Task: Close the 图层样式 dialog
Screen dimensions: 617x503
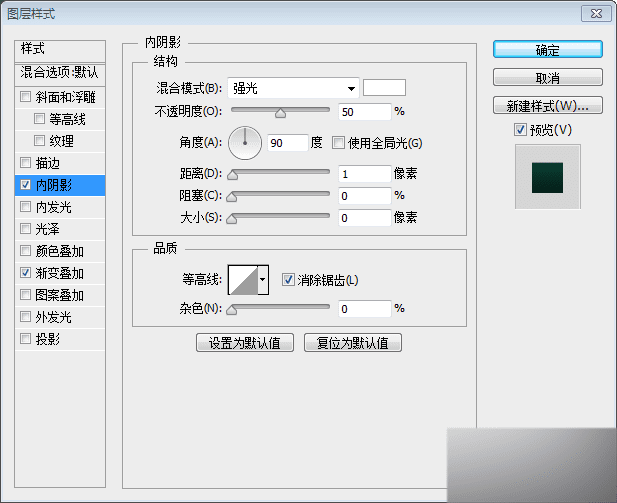Action: point(596,13)
